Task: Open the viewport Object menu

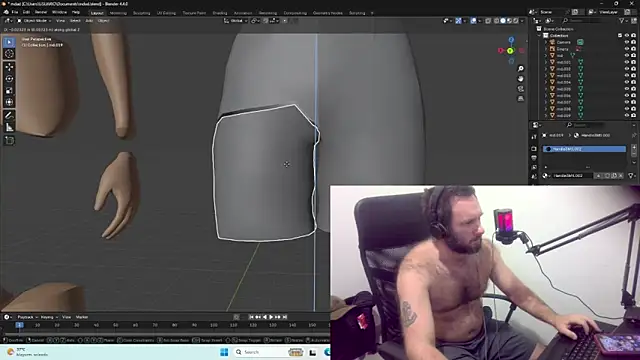Action: click(103, 21)
